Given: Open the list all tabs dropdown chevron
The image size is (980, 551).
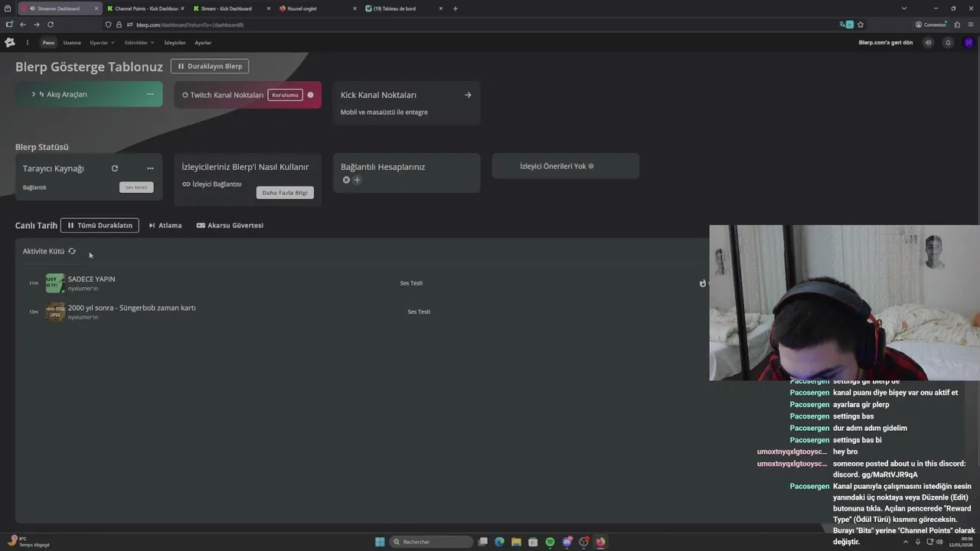Looking at the screenshot, I should (904, 8).
